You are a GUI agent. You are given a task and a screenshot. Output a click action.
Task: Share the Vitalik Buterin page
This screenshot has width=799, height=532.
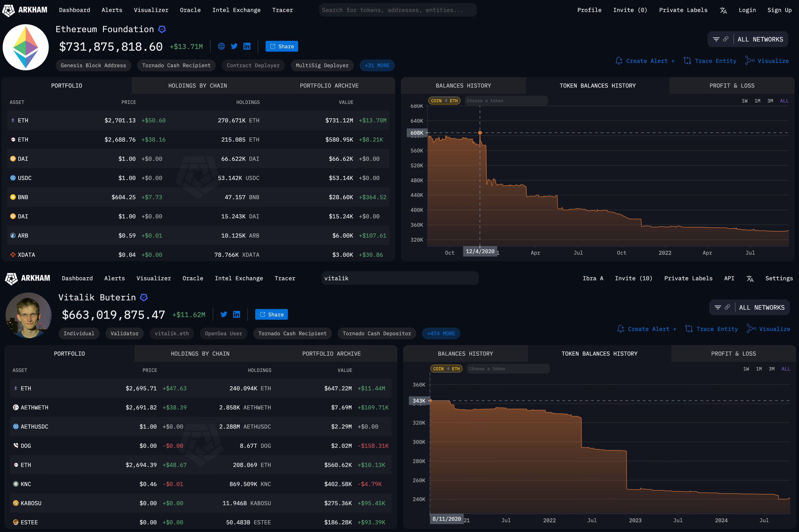pyautogui.click(x=272, y=315)
